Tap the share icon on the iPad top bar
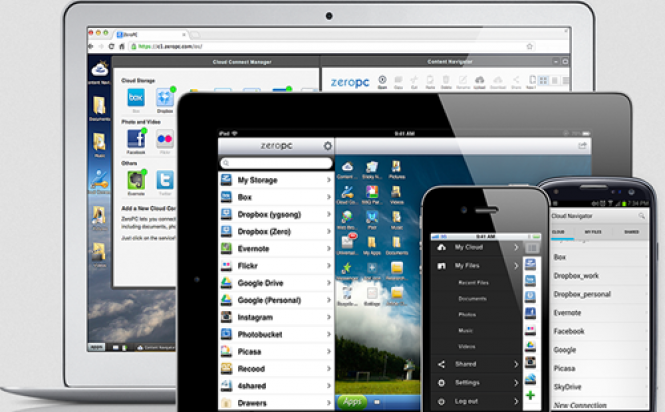The height and width of the screenshot is (412, 665). point(582,146)
